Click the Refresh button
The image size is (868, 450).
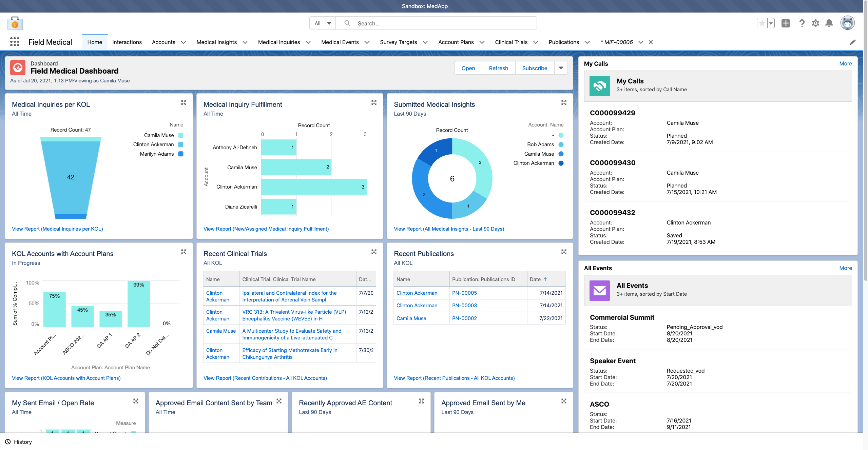pos(498,68)
